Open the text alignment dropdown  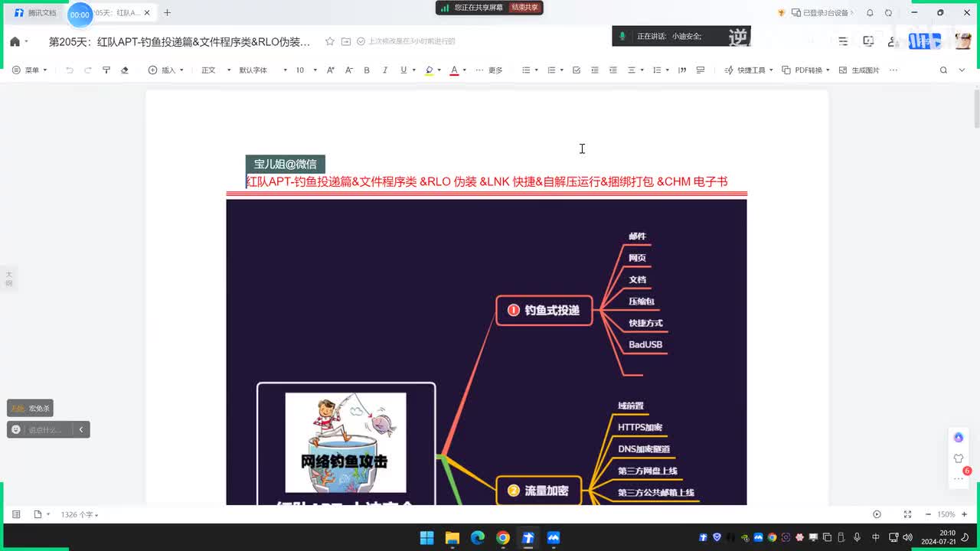click(x=635, y=70)
